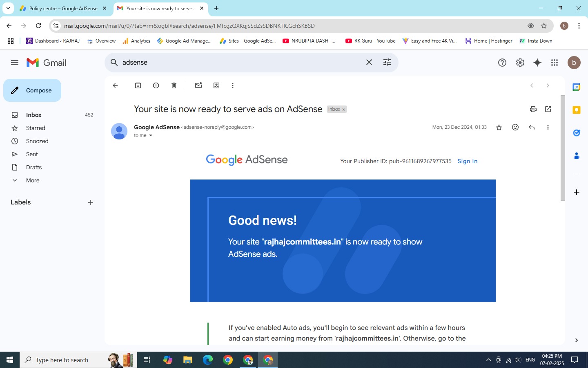Open message more options menu

coord(548,127)
